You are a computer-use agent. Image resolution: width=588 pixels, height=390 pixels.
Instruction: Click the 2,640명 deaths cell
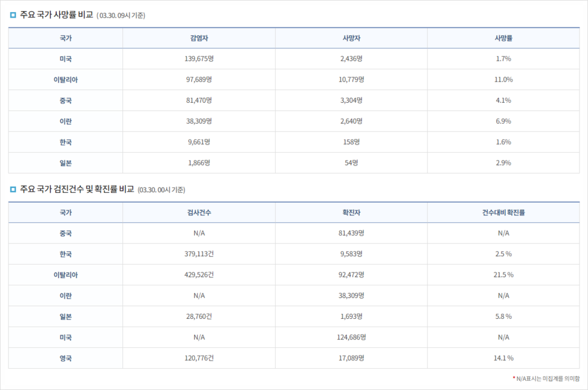[x=351, y=121]
